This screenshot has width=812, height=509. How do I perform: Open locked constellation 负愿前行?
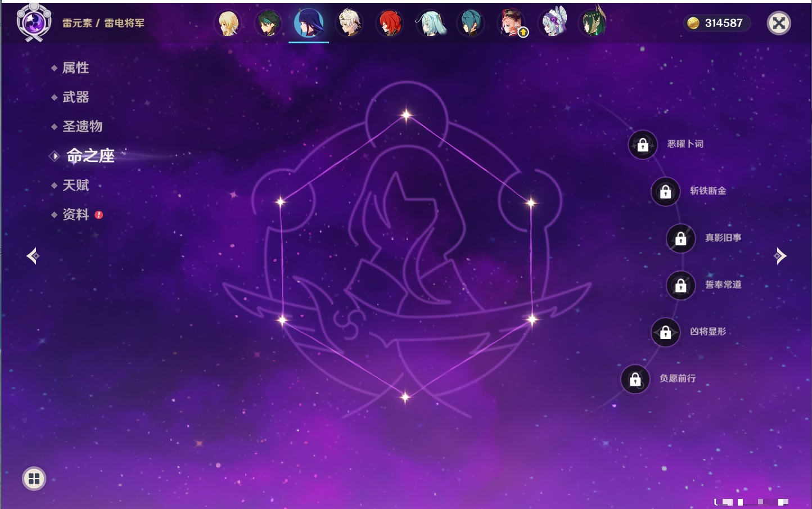[x=635, y=379]
